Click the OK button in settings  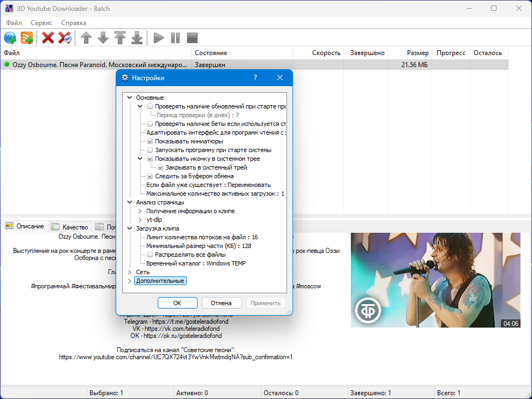point(177,303)
